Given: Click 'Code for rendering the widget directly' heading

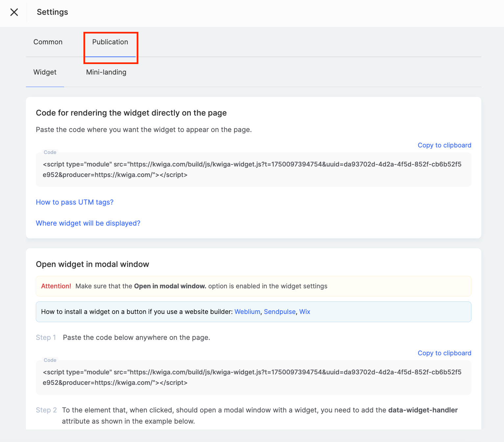Looking at the screenshot, I should pos(131,113).
